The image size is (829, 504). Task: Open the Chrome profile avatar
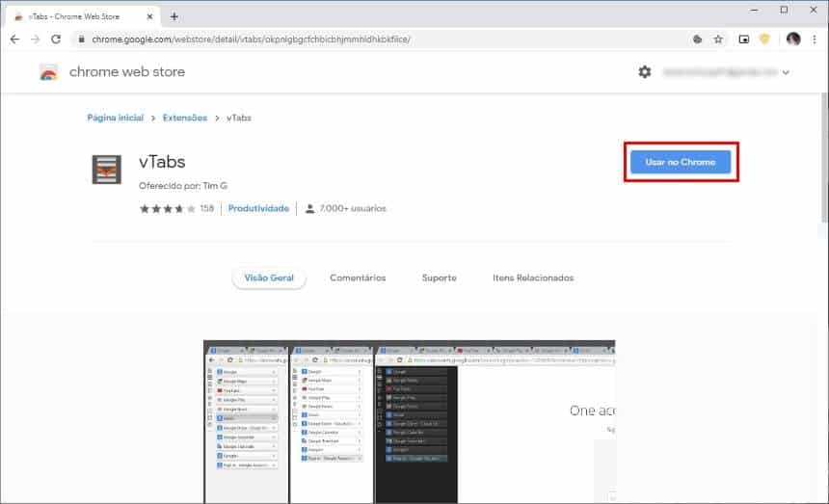tap(793, 39)
